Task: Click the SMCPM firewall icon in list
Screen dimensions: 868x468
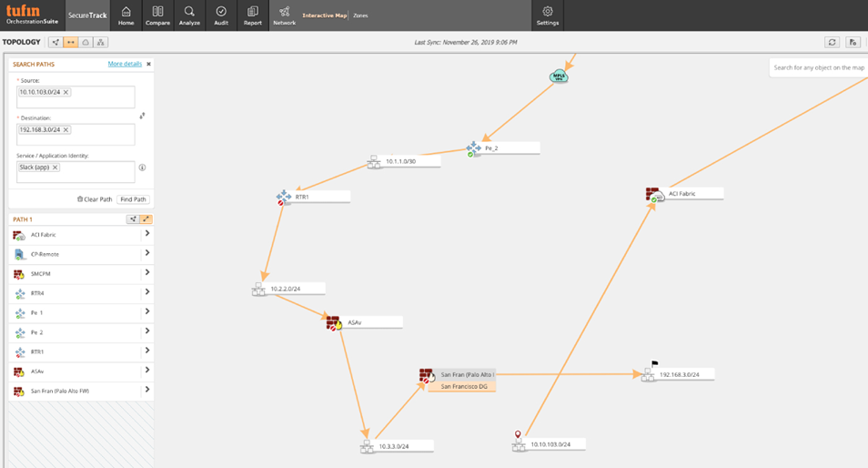Action: [19, 274]
